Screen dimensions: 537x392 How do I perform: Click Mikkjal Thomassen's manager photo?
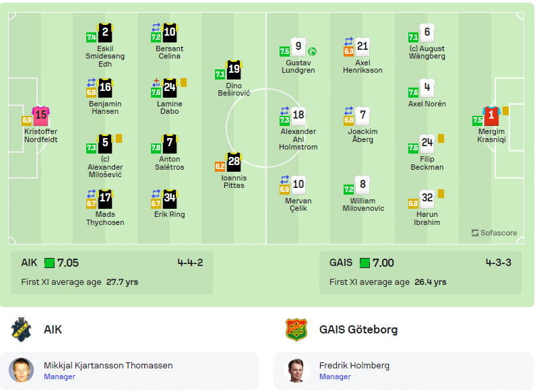22,370
